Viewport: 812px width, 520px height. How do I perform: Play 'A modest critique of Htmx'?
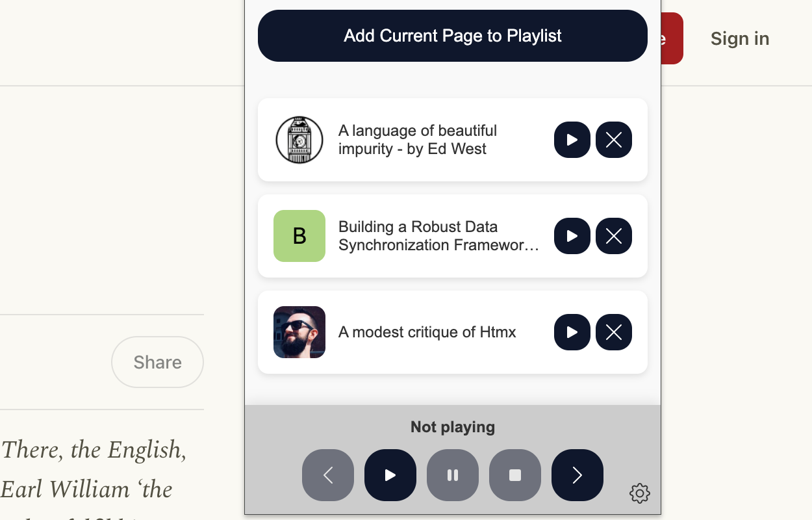(x=572, y=332)
